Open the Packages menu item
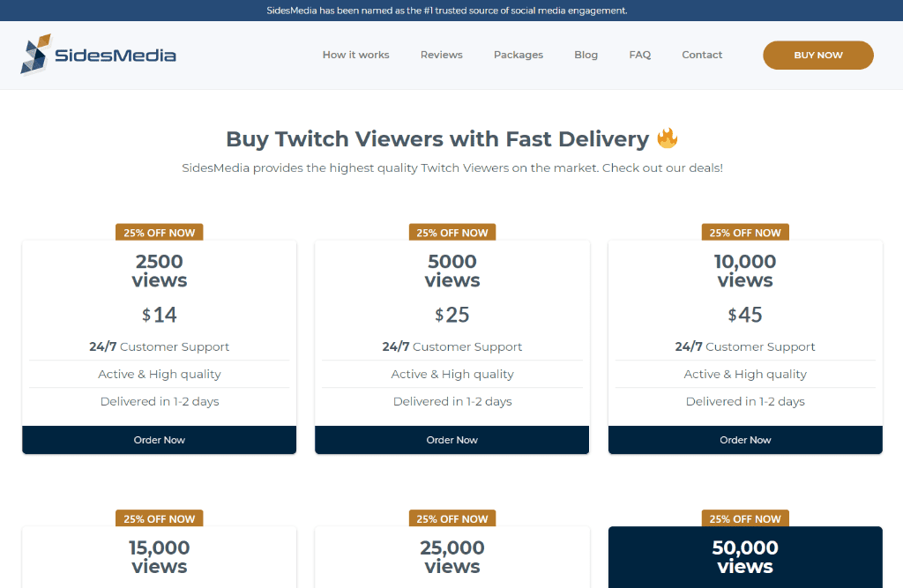 (519, 55)
